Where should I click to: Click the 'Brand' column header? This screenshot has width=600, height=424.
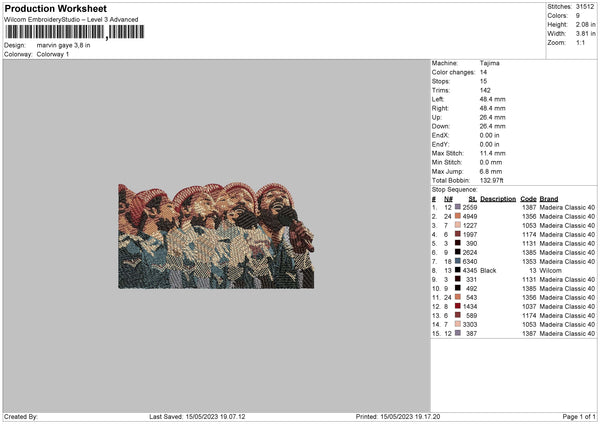549,199
